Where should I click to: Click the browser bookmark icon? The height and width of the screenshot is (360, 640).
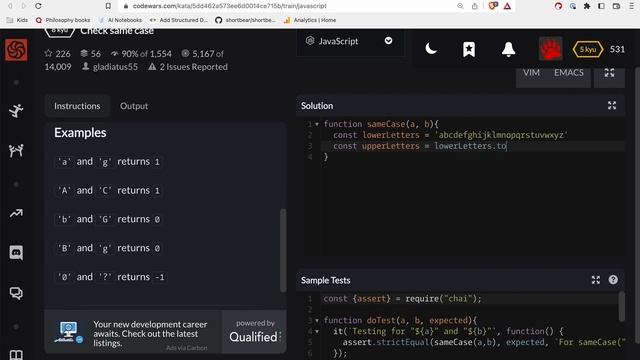(x=108, y=6)
